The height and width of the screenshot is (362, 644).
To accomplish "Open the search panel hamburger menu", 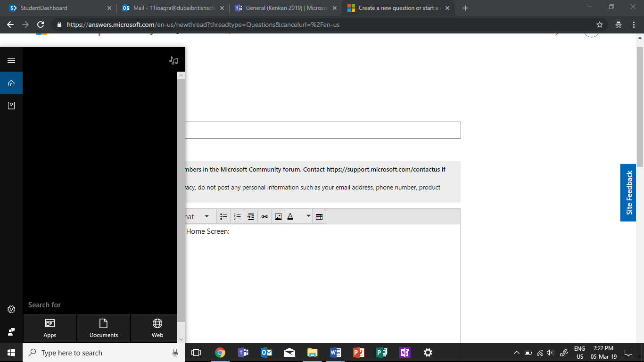I will (11, 60).
